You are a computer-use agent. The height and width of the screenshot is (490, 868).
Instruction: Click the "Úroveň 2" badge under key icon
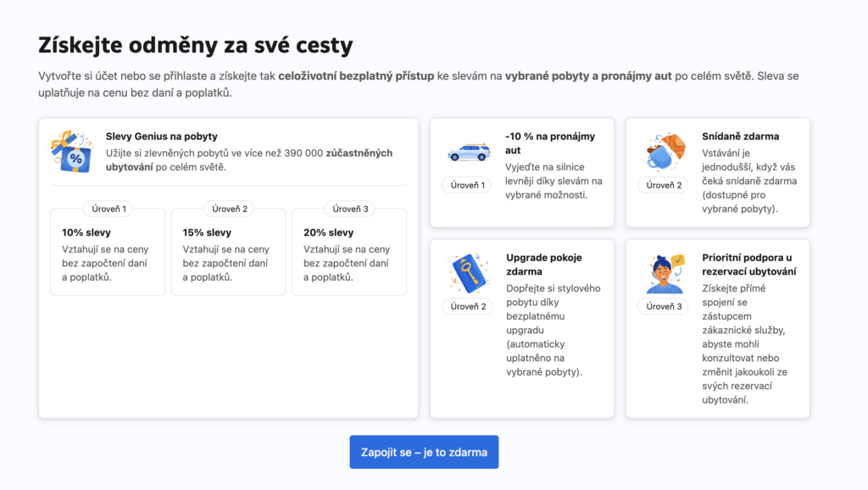(x=467, y=306)
